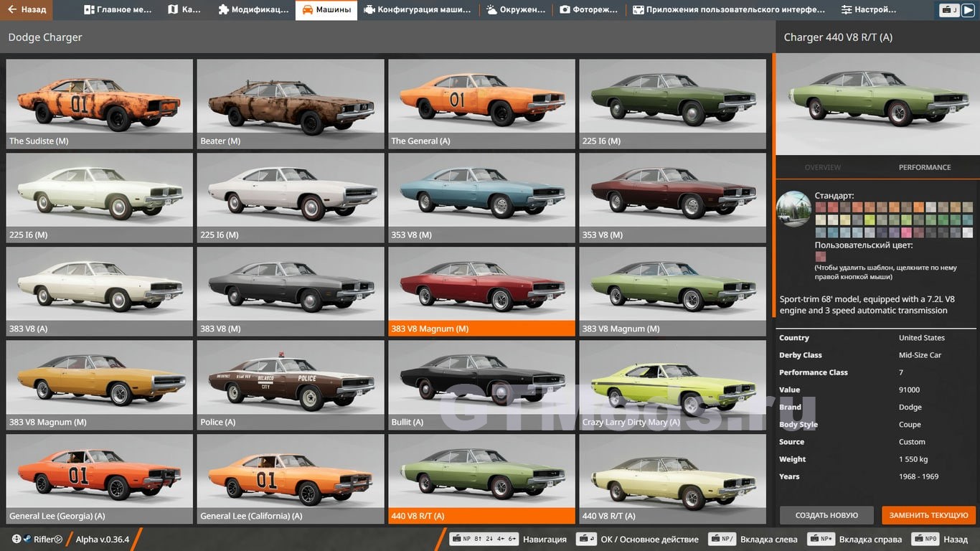Viewport: 980px width, 551px height.
Task: Click the large Charger 440 V8 R/T preview image
Action: (x=878, y=104)
